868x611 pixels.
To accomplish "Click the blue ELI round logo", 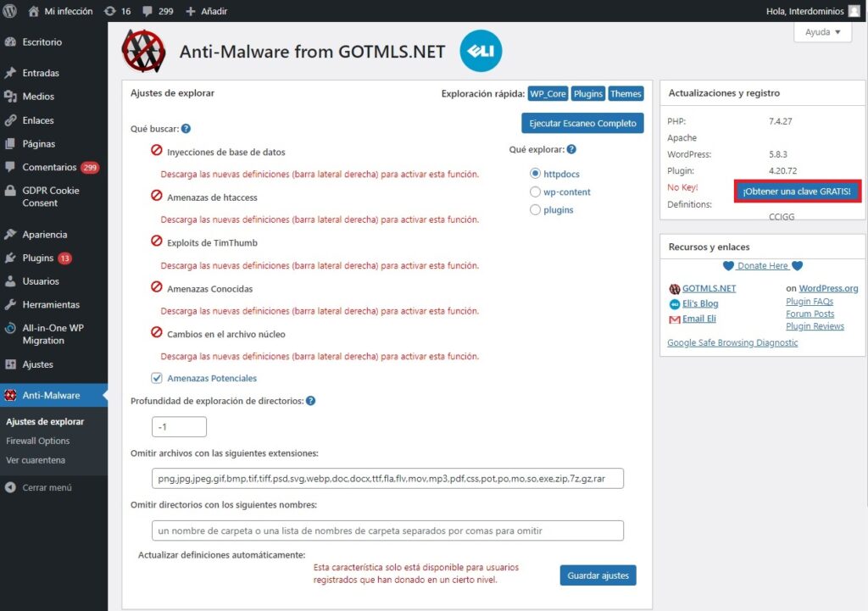I will pyautogui.click(x=481, y=51).
